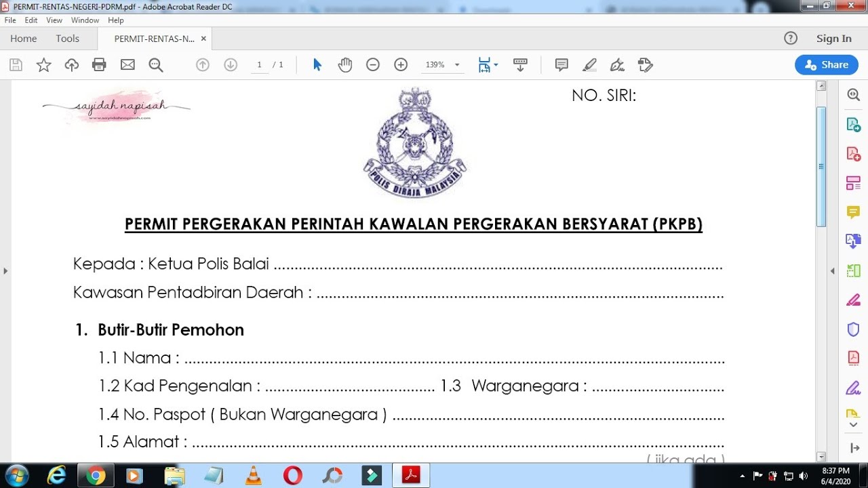Click the document vertical scrollbar thumb

(821, 166)
